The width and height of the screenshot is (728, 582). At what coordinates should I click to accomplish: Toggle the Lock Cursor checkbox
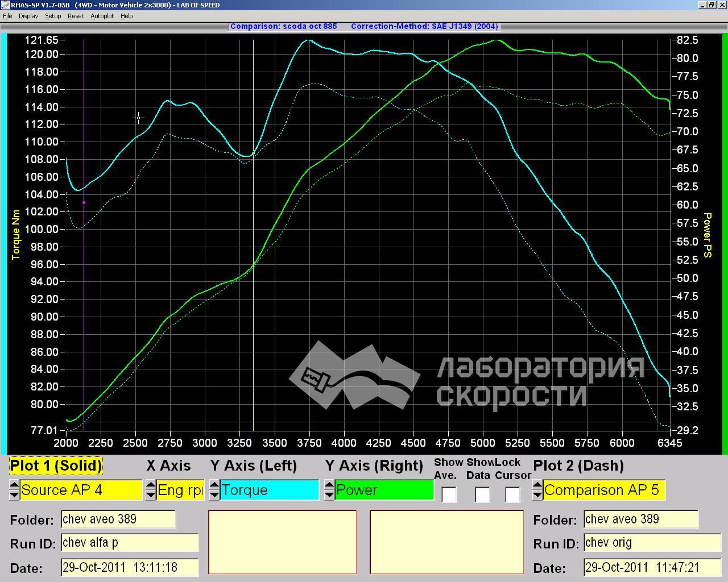point(512,494)
